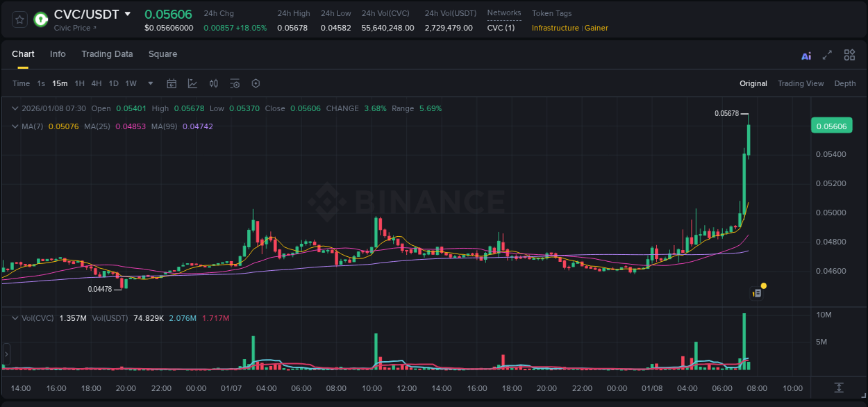Image resolution: width=868 pixels, height=407 pixels.
Task: Collapse the OHLC info row with its chevron
Action: pos(15,108)
